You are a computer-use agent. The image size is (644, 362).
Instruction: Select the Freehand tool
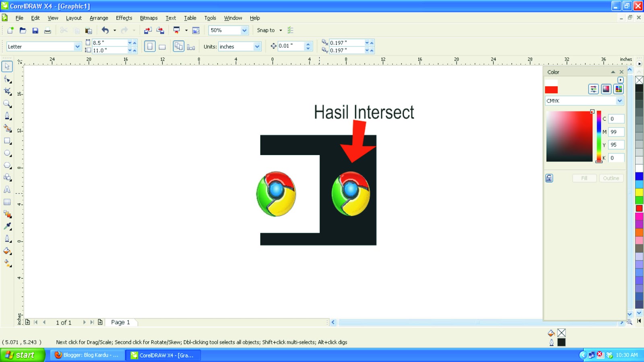tap(7, 116)
